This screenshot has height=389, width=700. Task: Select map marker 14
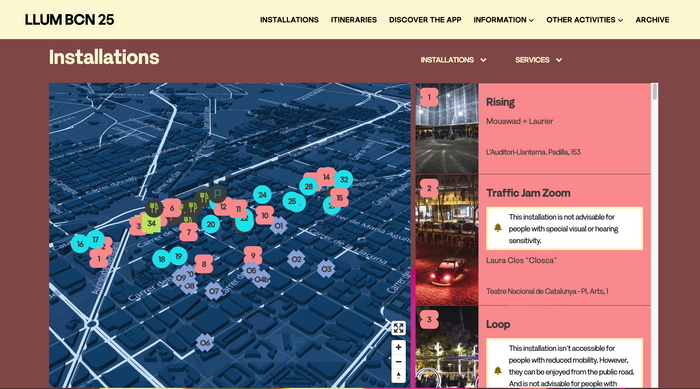[x=326, y=177]
